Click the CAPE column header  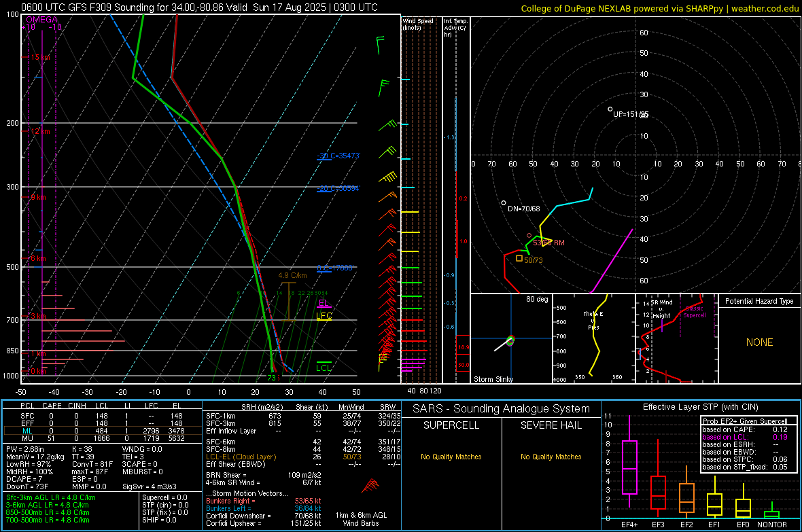click(52, 406)
